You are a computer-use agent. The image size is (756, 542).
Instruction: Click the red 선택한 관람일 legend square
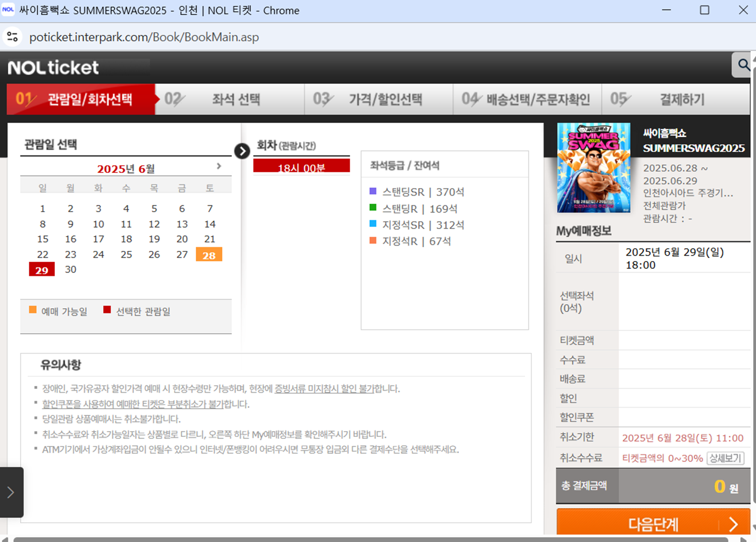(x=107, y=310)
